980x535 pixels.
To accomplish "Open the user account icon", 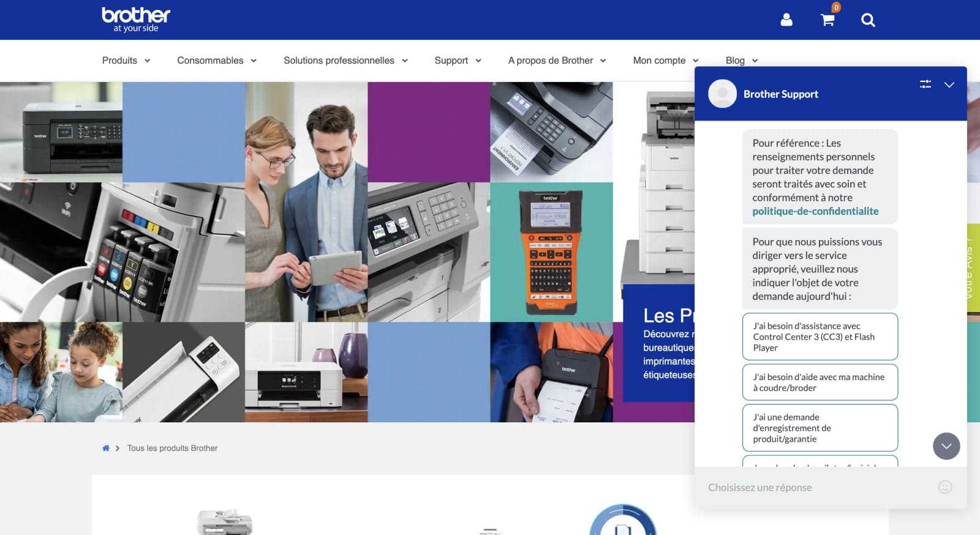I will (786, 20).
